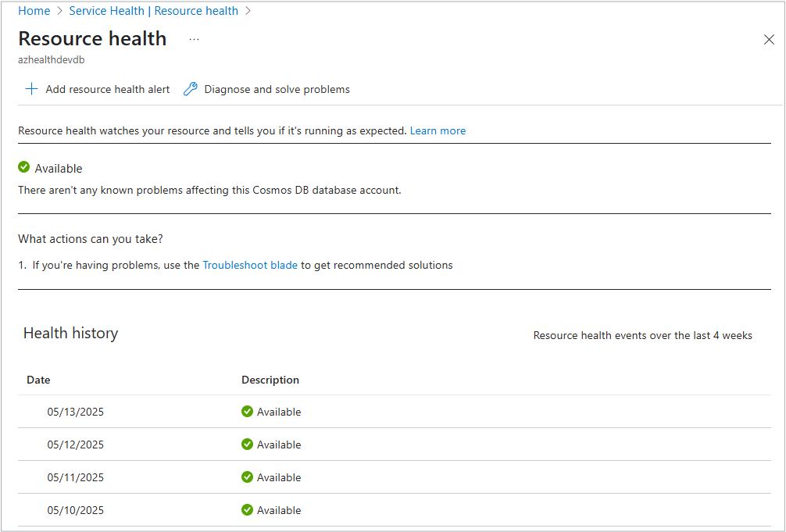This screenshot has height=532, width=786.
Task: Expand the 05/12/2025 history row
Action: [x=75, y=445]
